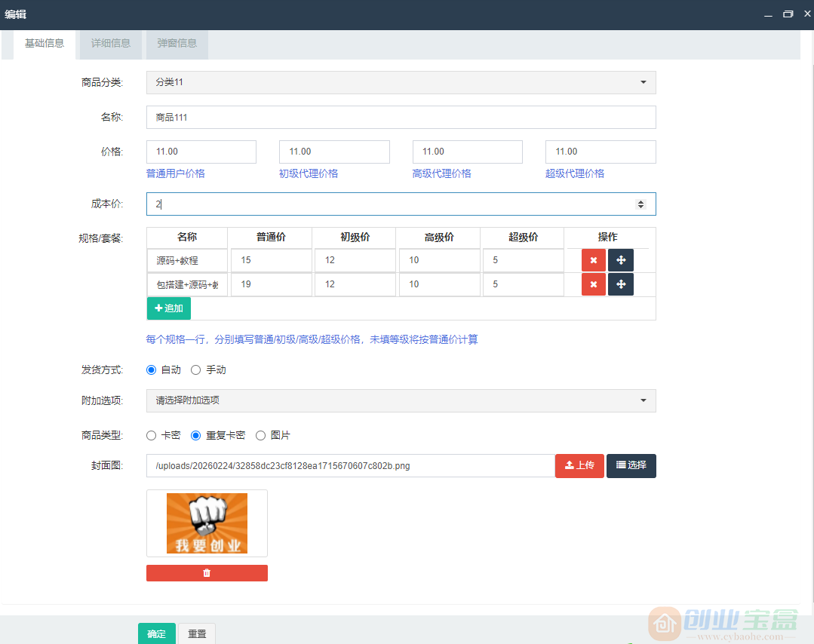Switch to the 详细信息 tab

[110, 44]
